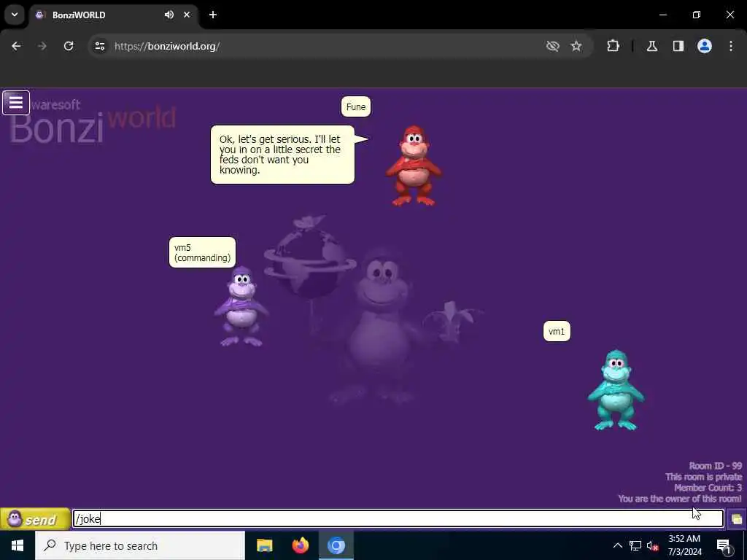
Task: Open the Extensions puzzle icon
Action: coord(613,46)
